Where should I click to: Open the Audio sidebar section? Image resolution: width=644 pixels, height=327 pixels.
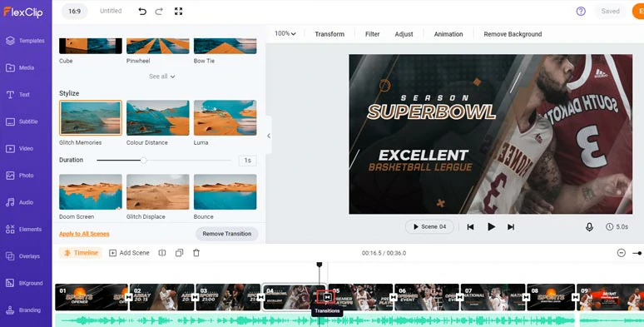26,202
